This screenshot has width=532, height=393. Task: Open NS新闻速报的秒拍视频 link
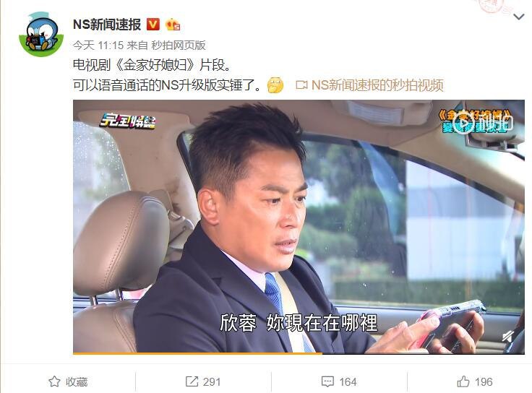pyautogui.click(x=377, y=85)
